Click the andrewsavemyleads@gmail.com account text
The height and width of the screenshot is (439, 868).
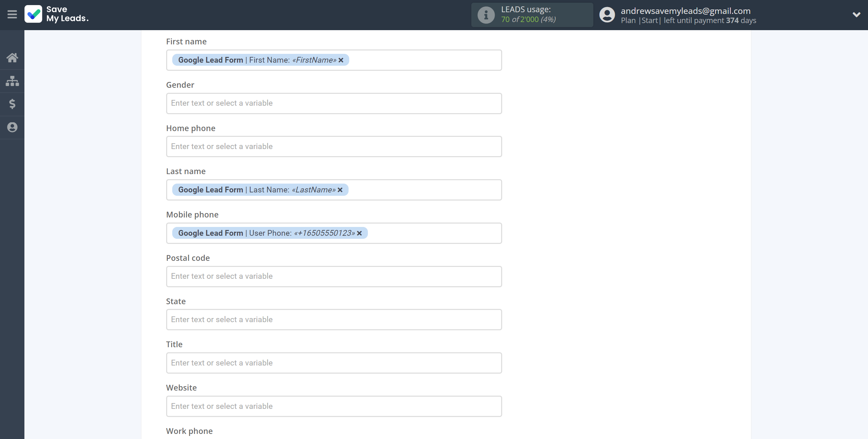(686, 11)
